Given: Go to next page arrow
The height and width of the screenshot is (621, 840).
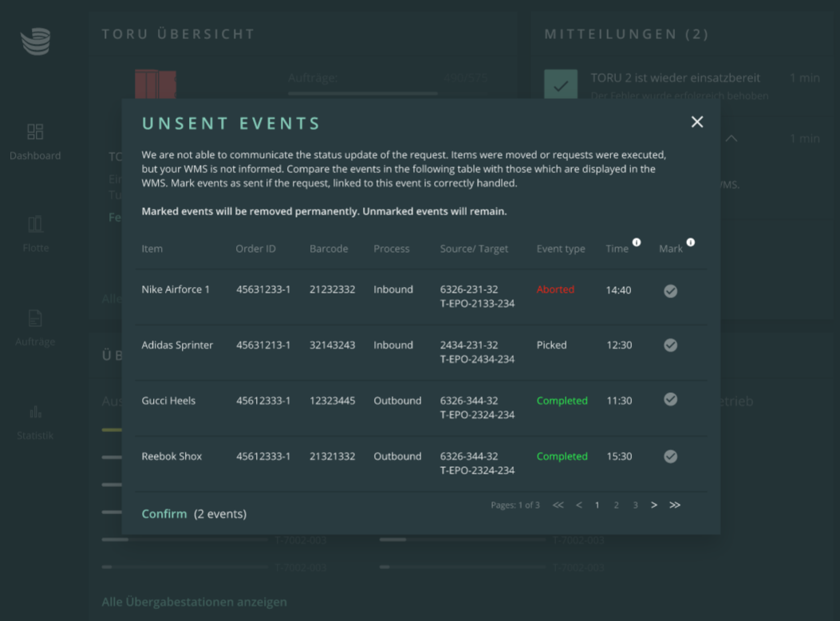Looking at the screenshot, I should pyautogui.click(x=654, y=505).
